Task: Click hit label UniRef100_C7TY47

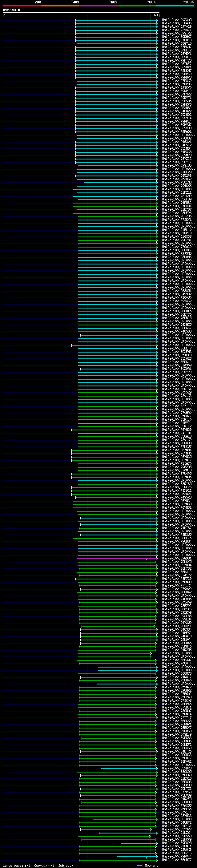Action: click(177, 717)
